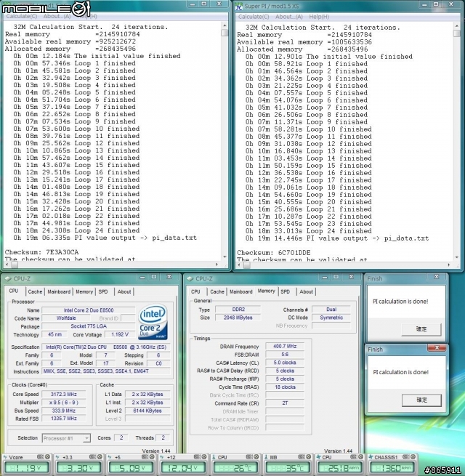Click scroll-down arrow in right Super PI

[457, 257]
